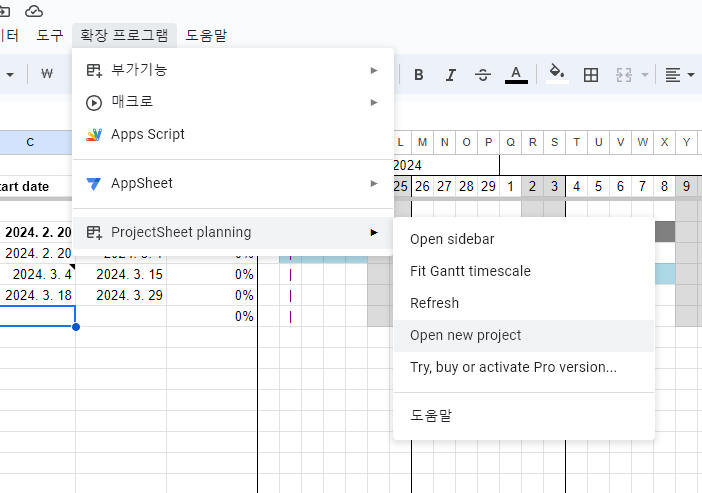Screen dimensions: 702x493
Task: Select Apps Script menu entry
Action: coord(233,134)
